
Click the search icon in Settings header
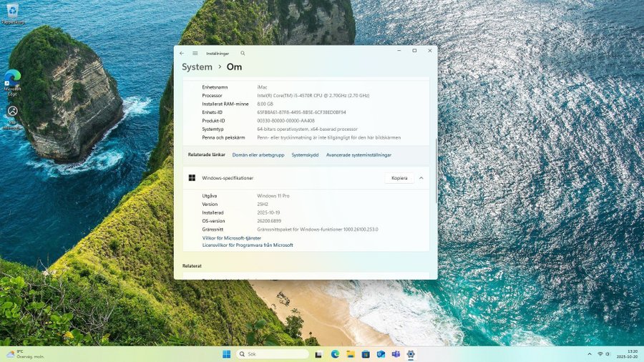[x=243, y=53]
